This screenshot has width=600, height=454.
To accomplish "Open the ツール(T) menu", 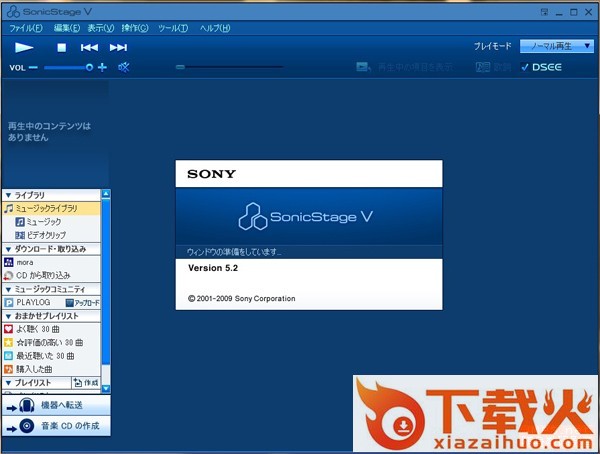I will 173,28.
